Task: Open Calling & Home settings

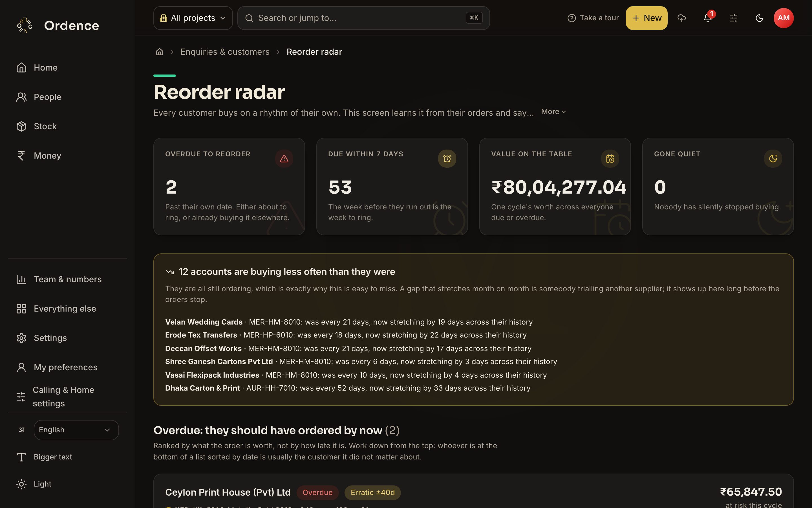Action: 67,397
